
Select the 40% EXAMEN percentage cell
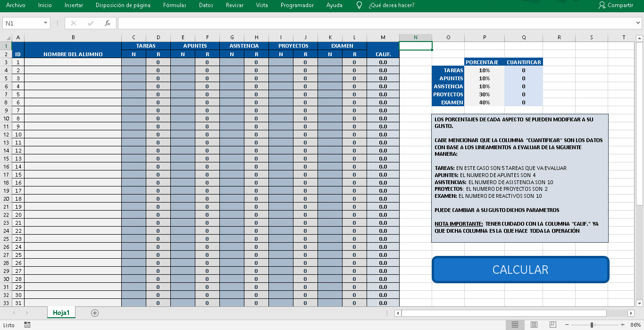(485, 102)
